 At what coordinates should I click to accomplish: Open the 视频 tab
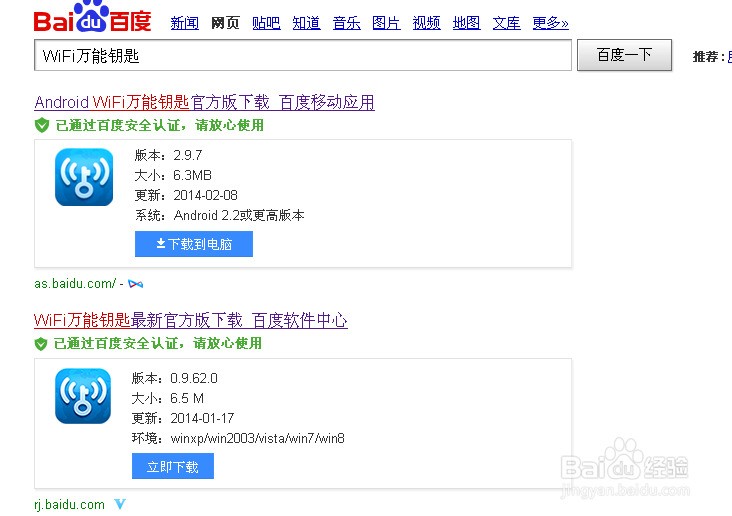pos(426,23)
